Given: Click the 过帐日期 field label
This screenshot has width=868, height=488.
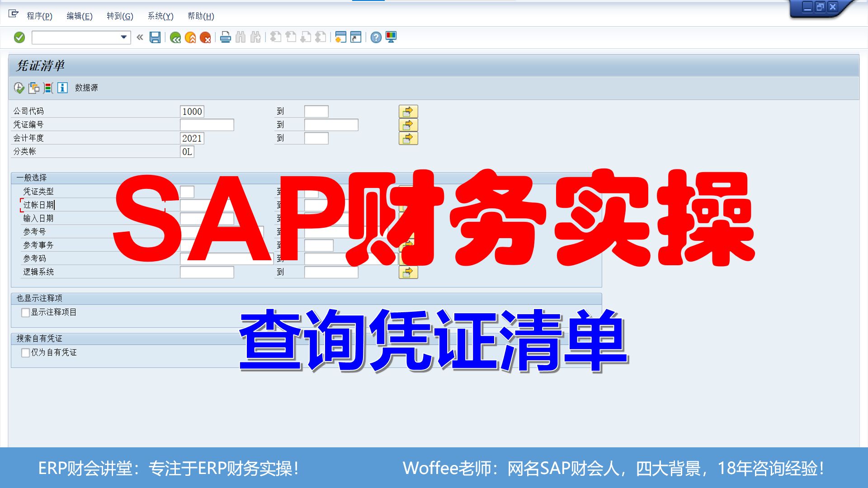Looking at the screenshot, I should point(38,205).
